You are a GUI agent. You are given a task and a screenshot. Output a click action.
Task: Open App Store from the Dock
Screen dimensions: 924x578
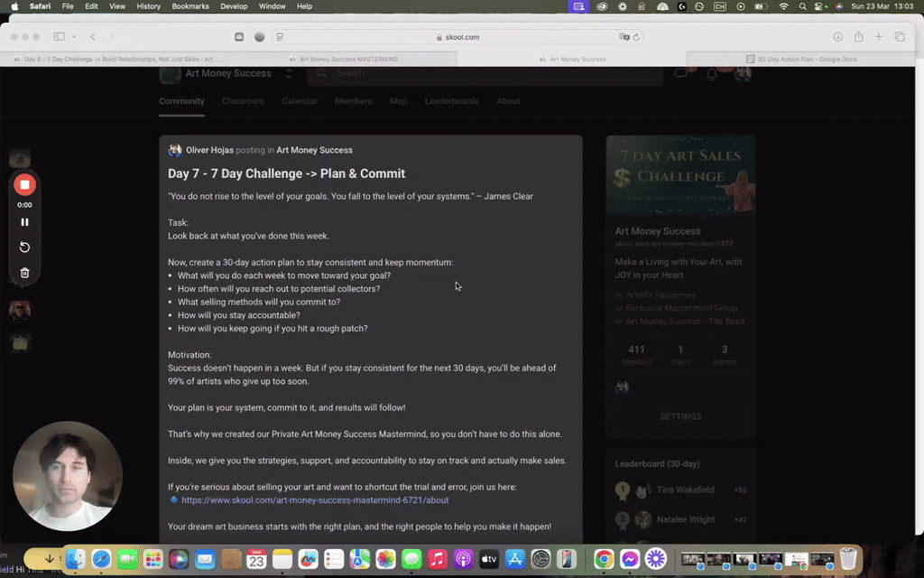pyautogui.click(x=515, y=559)
